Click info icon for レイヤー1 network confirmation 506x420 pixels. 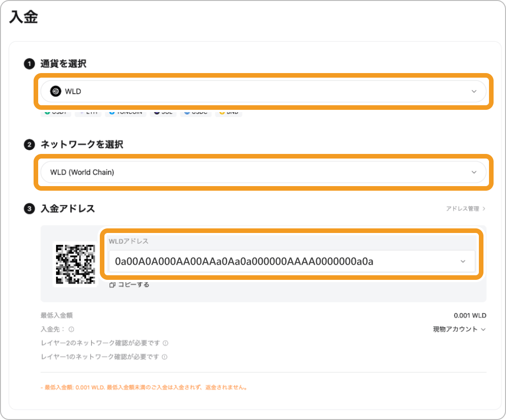pyautogui.click(x=164, y=357)
